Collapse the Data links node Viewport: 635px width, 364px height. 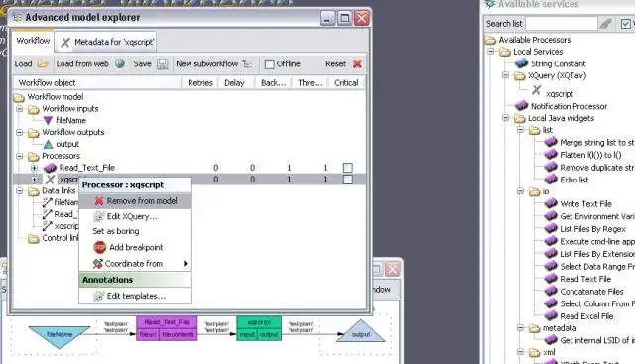coord(20,191)
